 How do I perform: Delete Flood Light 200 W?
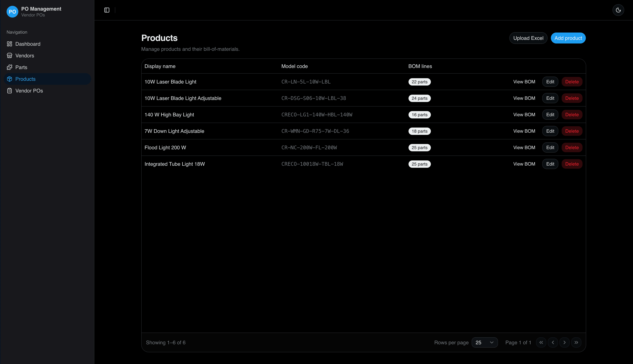click(x=572, y=147)
